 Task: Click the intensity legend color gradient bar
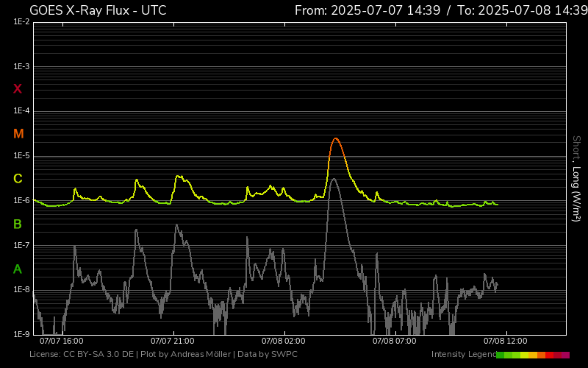[x=532, y=355]
